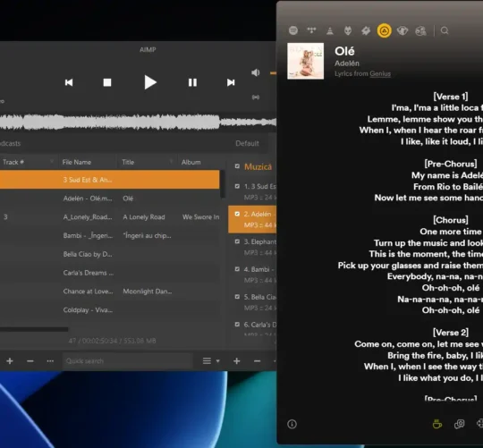Click the Olé album cover thumbnail
483x448 pixels.
(306, 61)
